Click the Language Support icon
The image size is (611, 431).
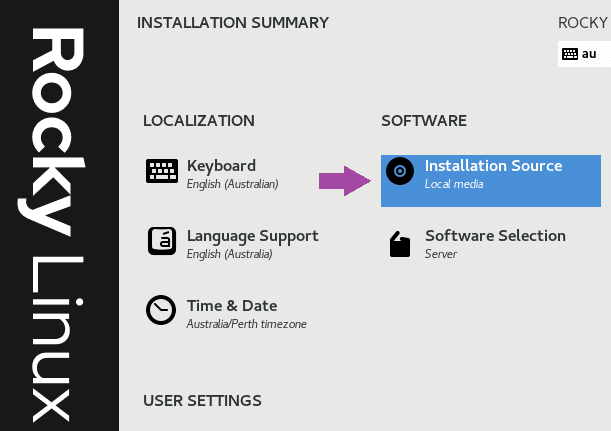pyautogui.click(x=162, y=241)
